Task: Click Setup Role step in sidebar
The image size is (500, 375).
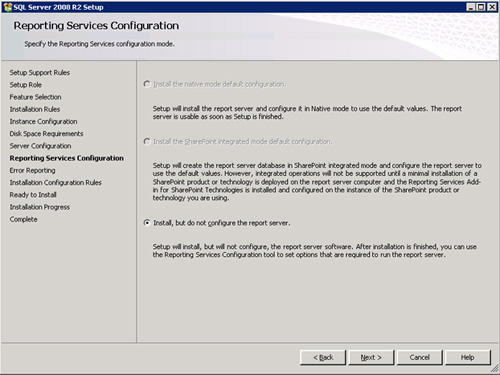Action: pyautogui.click(x=26, y=85)
